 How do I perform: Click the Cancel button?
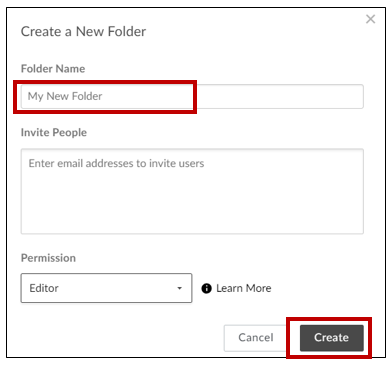coord(256,338)
